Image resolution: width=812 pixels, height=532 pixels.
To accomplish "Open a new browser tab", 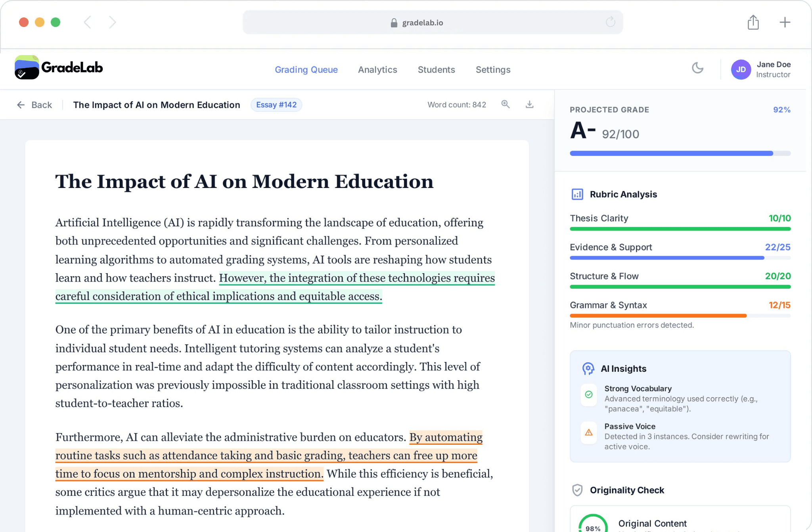I will 785,22.
